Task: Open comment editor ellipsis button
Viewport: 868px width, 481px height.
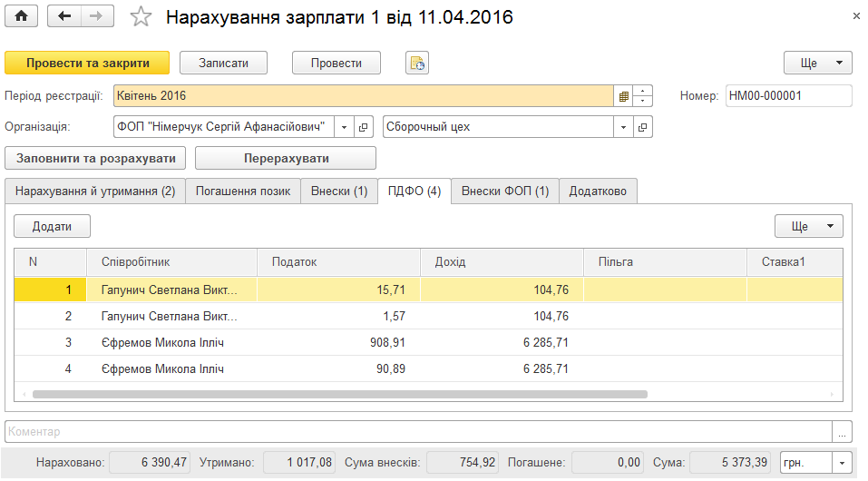Action: click(842, 432)
